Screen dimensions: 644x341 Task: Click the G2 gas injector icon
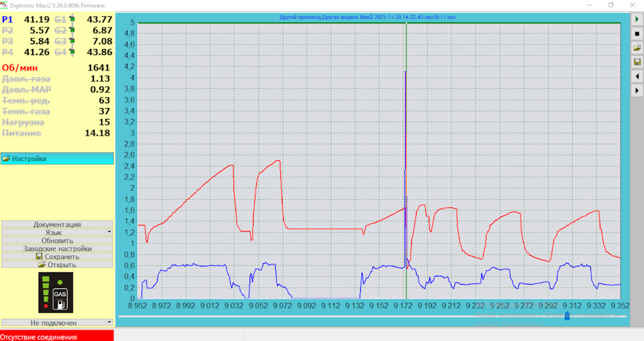pos(72,30)
